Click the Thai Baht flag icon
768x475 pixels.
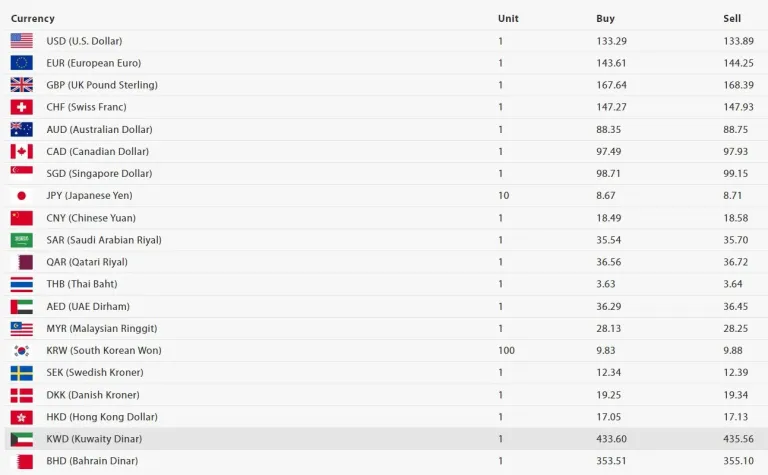tap(21, 284)
